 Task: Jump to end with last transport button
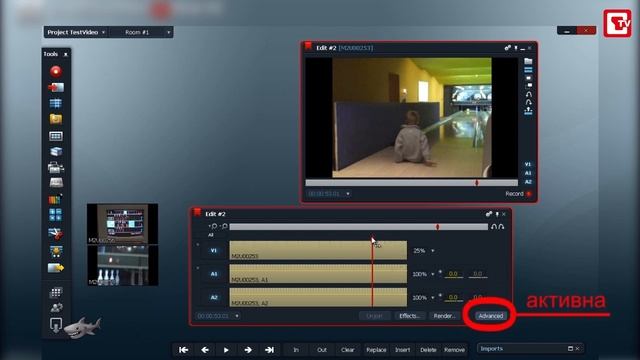269,350
